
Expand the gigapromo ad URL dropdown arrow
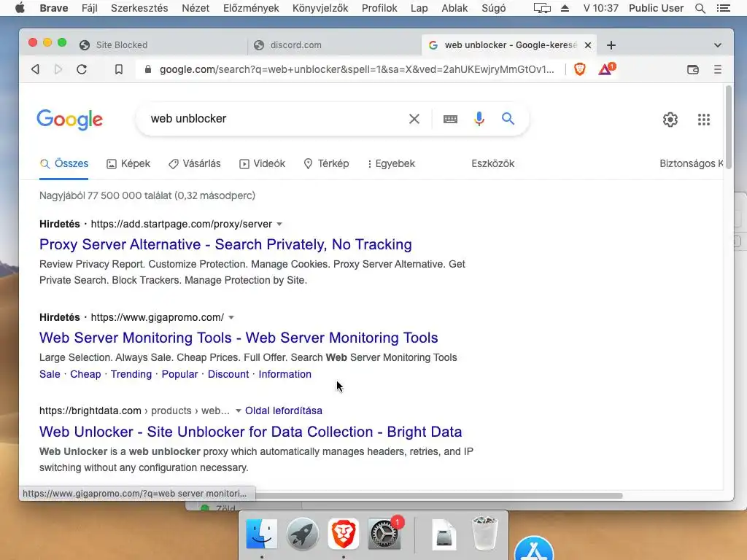click(x=231, y=318)
